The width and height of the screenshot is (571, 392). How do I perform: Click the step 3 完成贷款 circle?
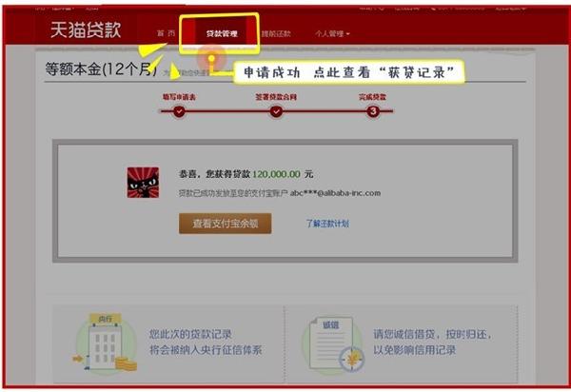[x=373, y=111]
